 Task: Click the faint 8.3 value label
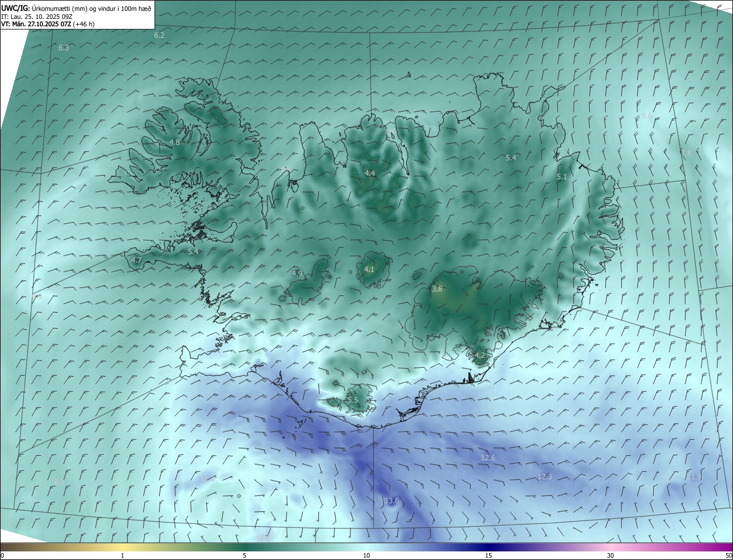coord(59,482)
